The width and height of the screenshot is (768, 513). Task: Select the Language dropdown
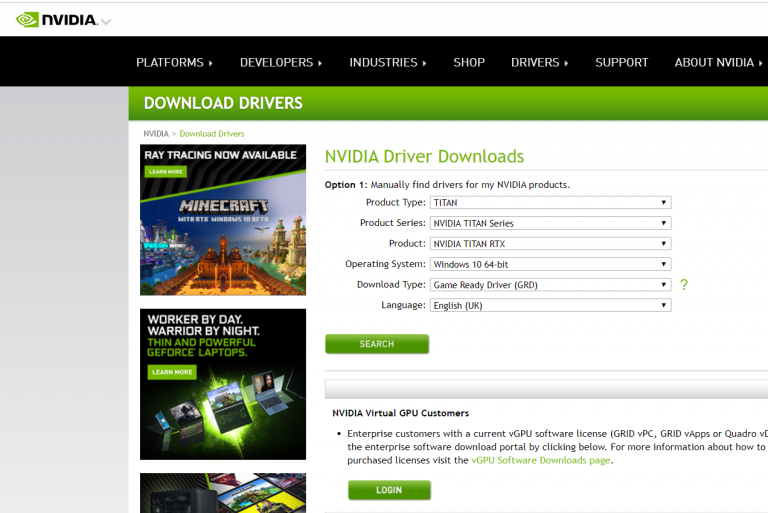550,306
